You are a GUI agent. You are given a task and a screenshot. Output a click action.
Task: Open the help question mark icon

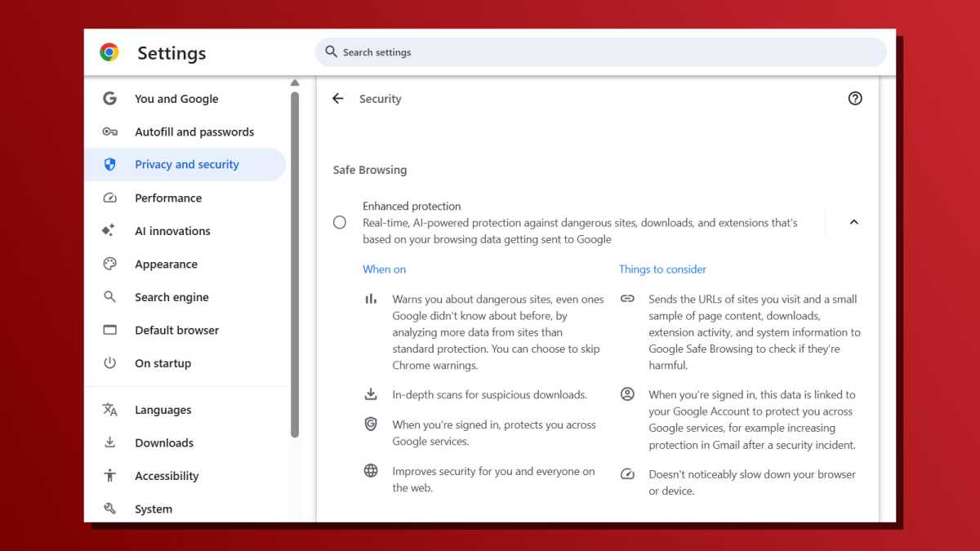tap(855, 98)
